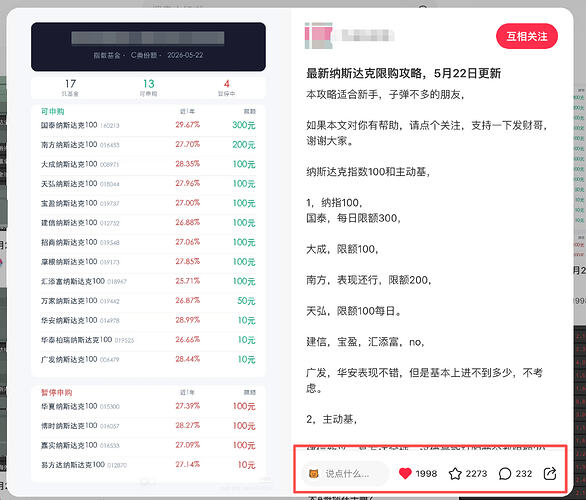586x500 pixels.
Task: Click row 建信纳斯达克100 in fund image
Action: pos(148,223)
